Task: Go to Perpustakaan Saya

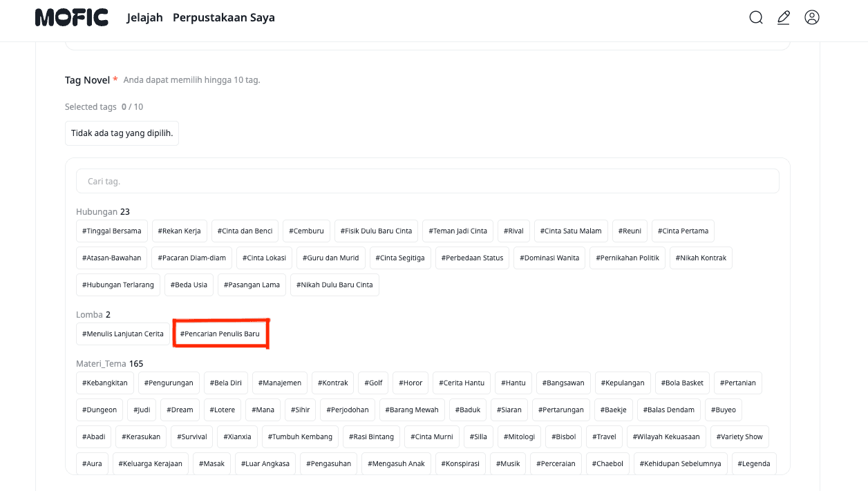Action: (223, 18)
